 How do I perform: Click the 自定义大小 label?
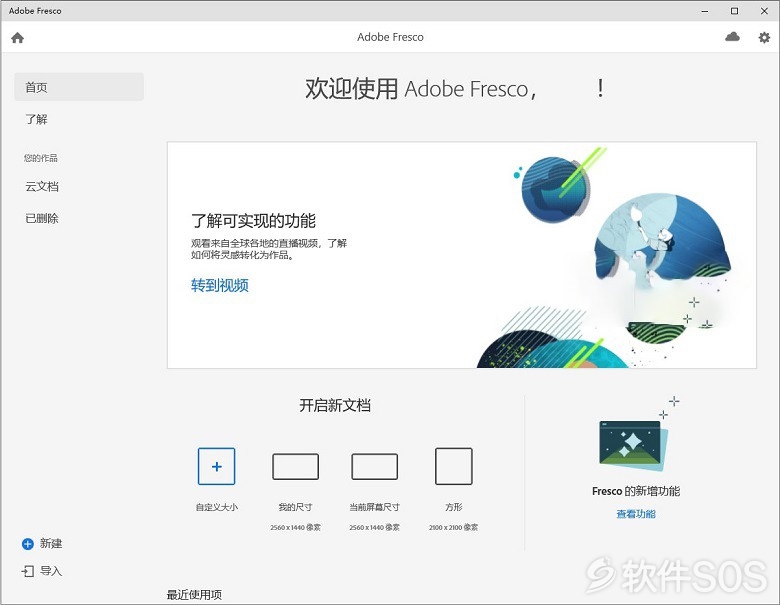[x=216, y=507]
